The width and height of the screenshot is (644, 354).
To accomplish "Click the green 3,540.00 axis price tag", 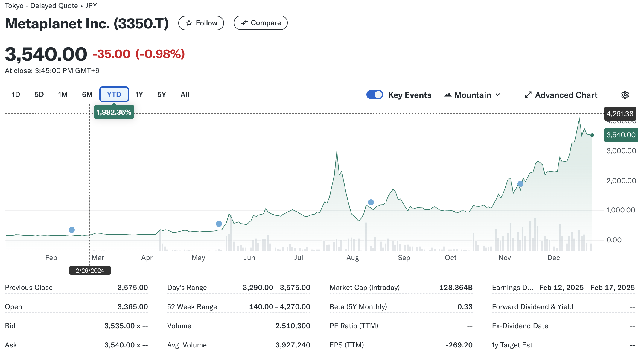I will click(x=621, y=135).
